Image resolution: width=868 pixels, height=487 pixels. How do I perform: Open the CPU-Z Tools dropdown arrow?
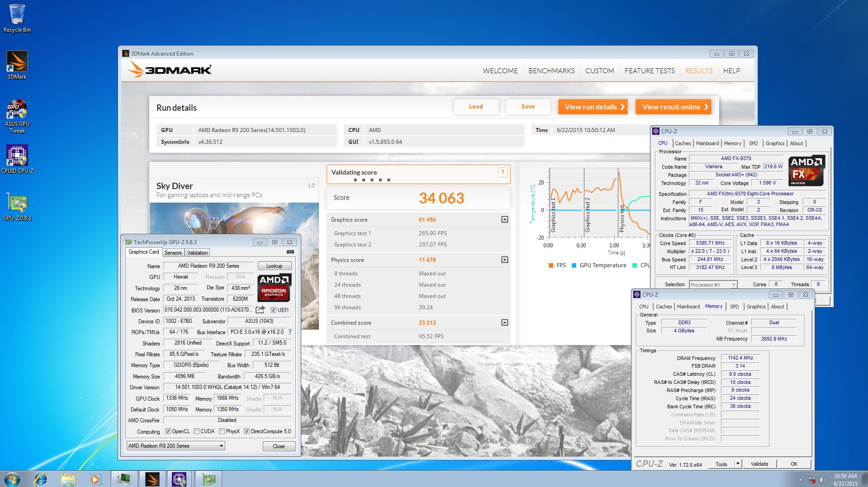(x=738, y=464)
